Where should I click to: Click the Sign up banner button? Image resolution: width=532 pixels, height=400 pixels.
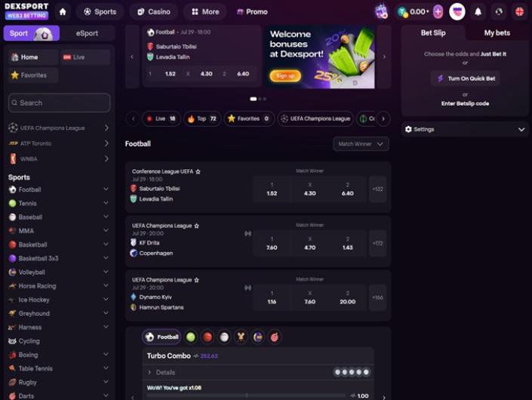[x=285, y=75]
